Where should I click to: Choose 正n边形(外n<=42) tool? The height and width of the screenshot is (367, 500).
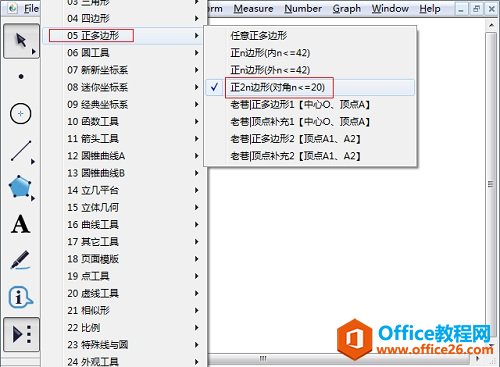coord(310,70)
